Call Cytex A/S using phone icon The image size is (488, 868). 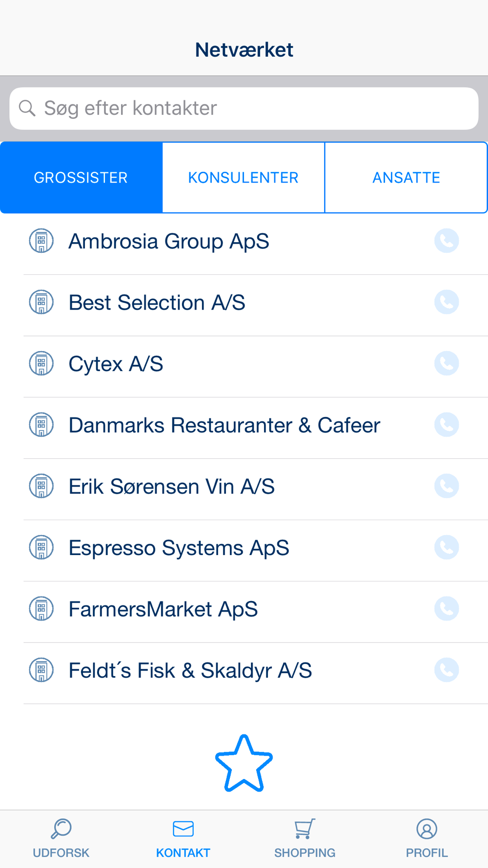click(x=447, y=363)
